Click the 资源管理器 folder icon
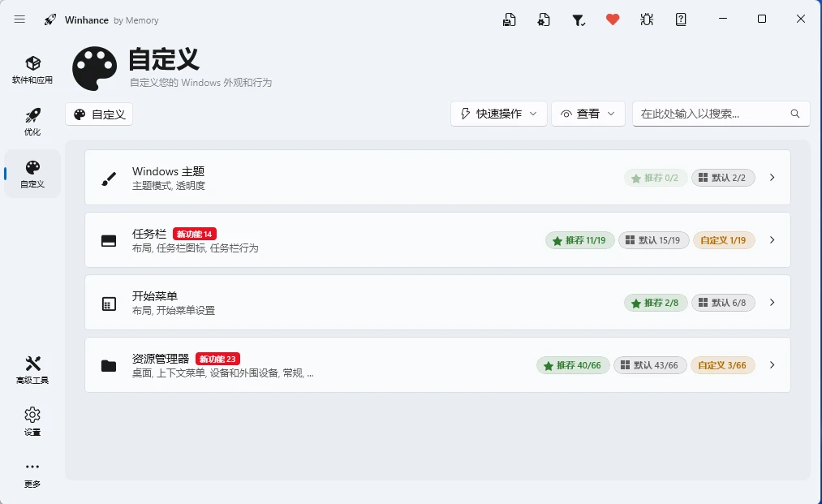 [109, 365]
